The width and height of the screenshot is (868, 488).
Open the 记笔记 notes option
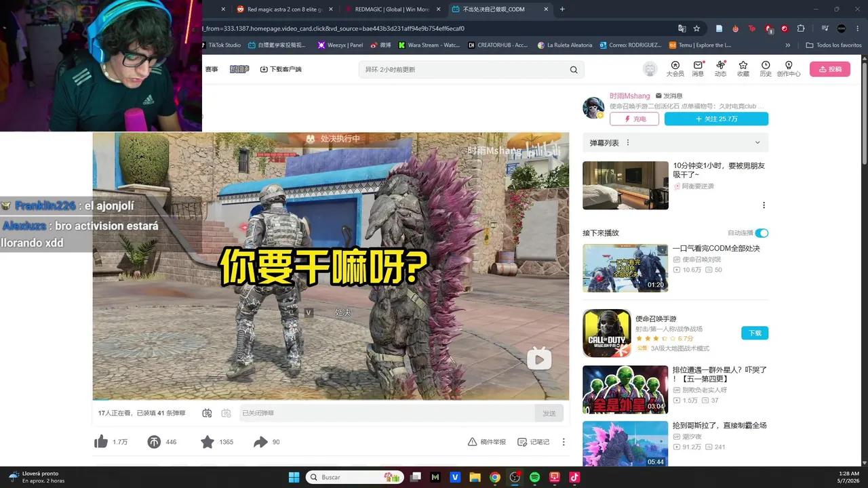(x=533, y=442)
